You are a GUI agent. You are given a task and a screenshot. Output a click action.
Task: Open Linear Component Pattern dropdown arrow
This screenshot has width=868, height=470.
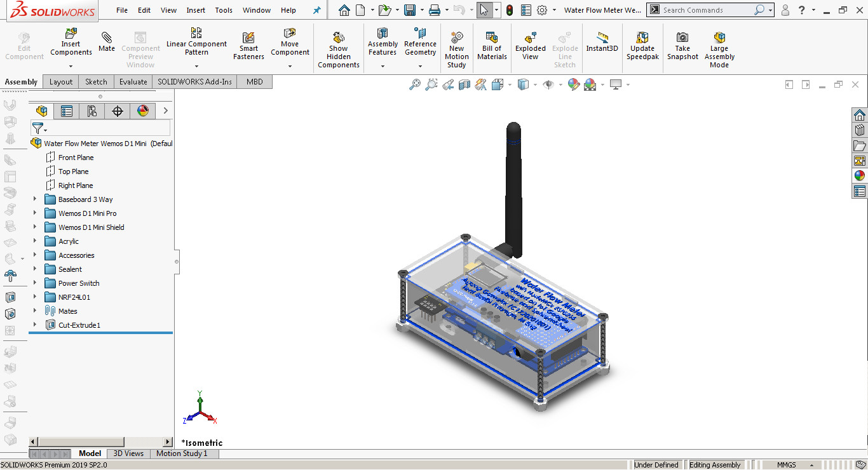click(196, 66)
